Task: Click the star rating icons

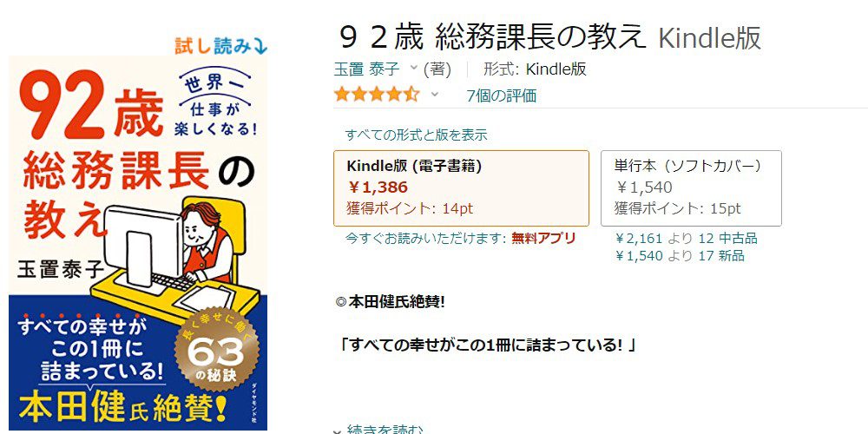Action: [x=377, y=95]
